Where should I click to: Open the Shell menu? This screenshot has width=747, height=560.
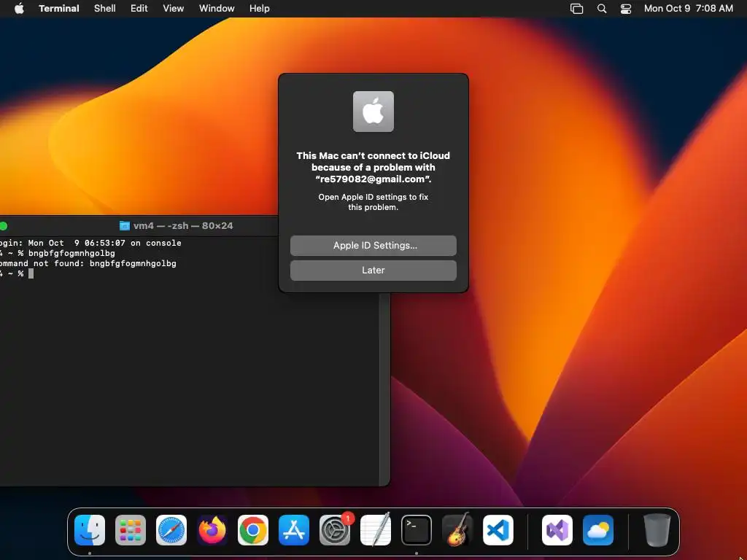105,9
